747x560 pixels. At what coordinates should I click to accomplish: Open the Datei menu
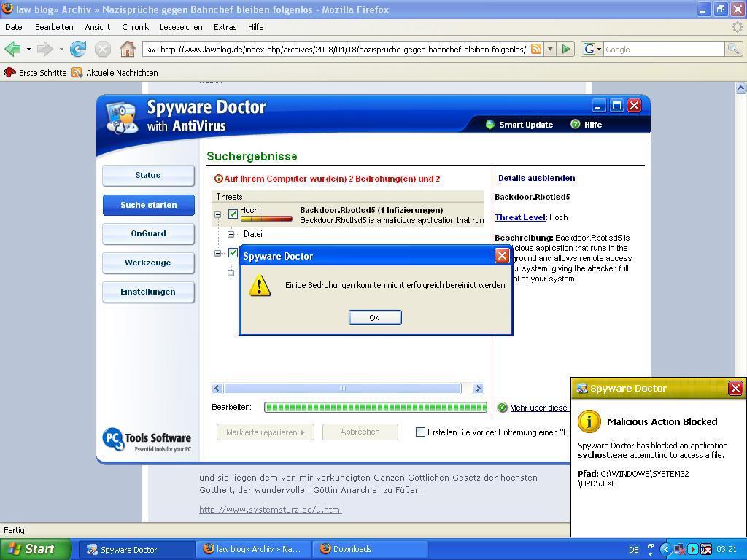tap(15, 27)
